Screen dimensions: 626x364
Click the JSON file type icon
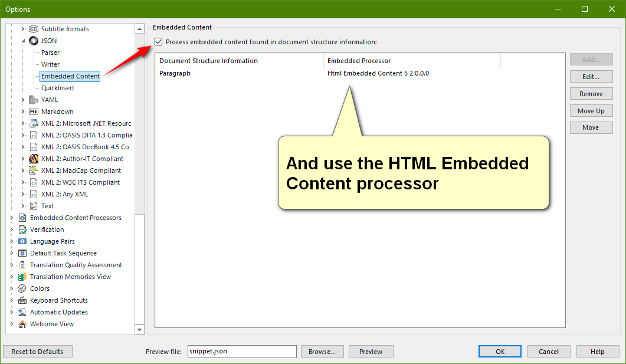tap(34, 41)
